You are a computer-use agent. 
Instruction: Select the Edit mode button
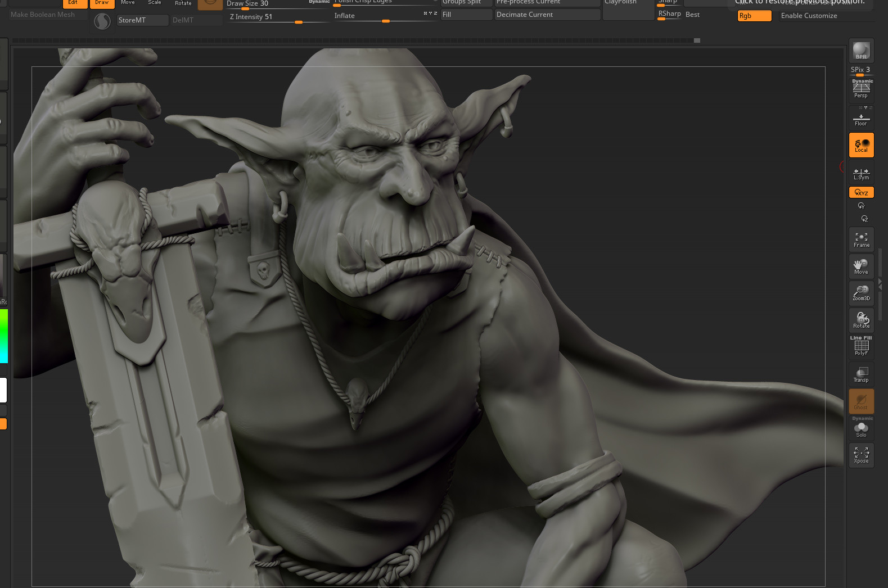[x=75, y=3]
